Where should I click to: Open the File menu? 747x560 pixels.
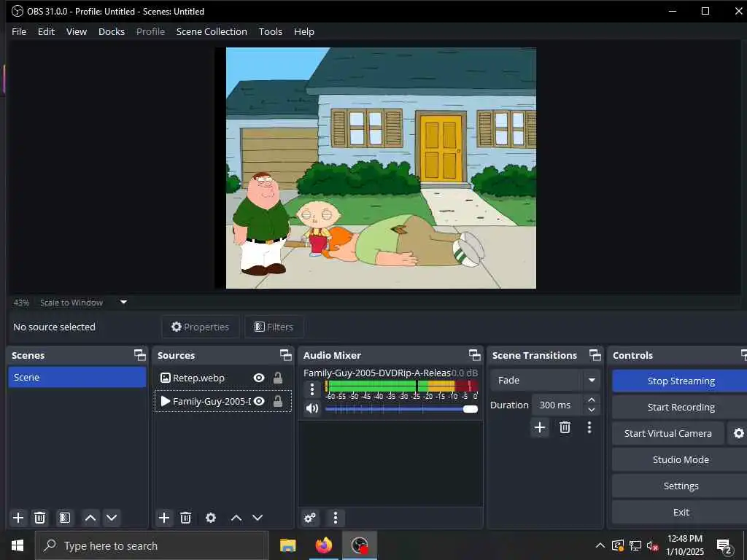(19, 31)
